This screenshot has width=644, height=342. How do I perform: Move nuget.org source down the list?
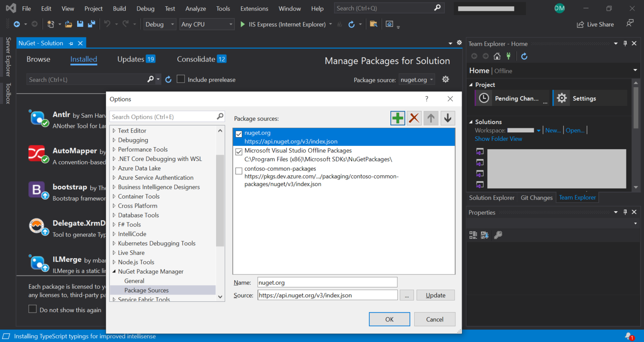coord(447,118)
